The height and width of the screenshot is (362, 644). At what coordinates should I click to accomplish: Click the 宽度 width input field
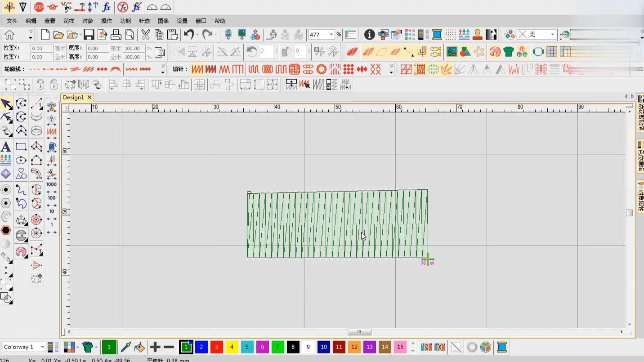point(98,48)
